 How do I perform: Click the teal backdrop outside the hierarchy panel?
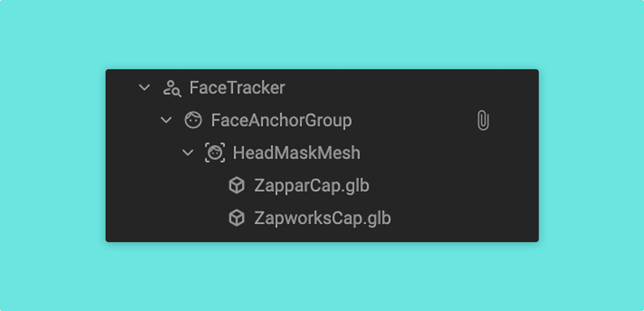coord(322,34)
